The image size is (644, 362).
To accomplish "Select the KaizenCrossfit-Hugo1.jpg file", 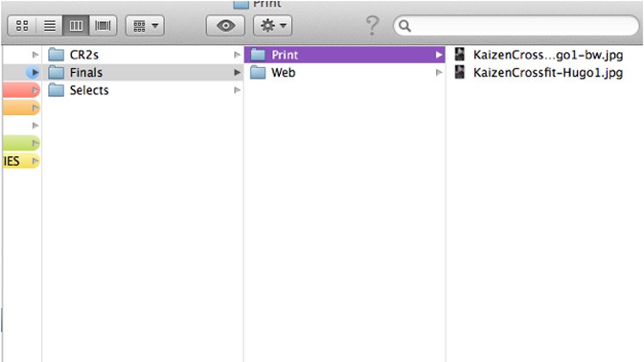I will pyautogui.click(x=547, y=73).
